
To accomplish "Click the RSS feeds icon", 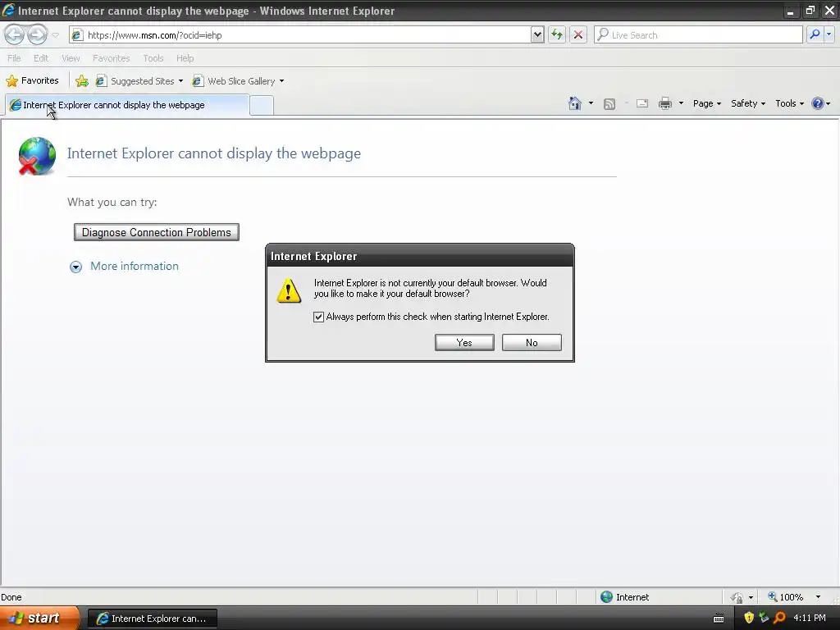I will point(609,104).
